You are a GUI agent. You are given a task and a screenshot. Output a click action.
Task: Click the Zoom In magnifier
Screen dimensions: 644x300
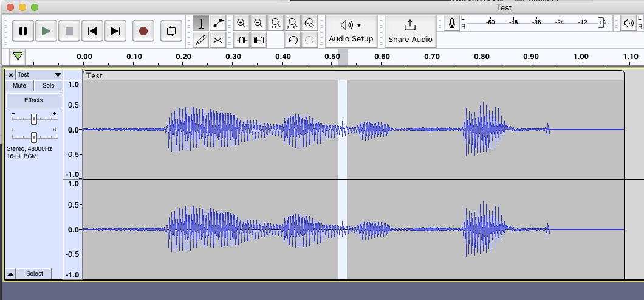coord(241,23)
